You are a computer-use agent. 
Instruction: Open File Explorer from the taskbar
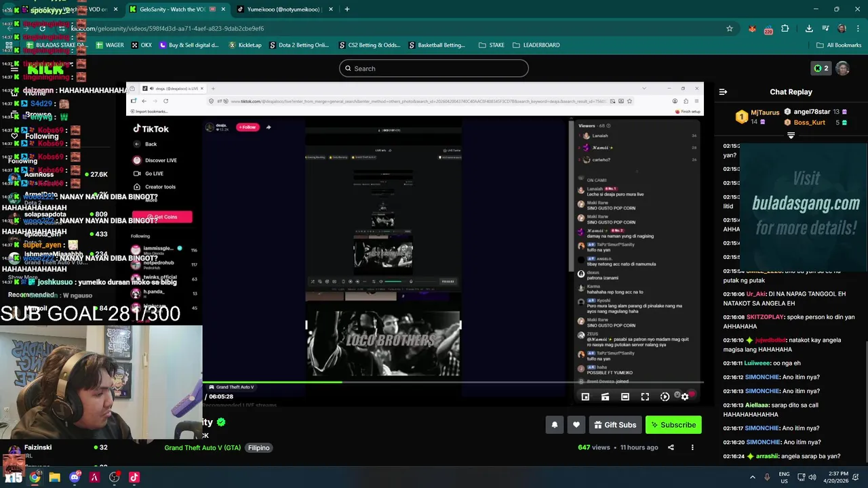tap(54, 477)
